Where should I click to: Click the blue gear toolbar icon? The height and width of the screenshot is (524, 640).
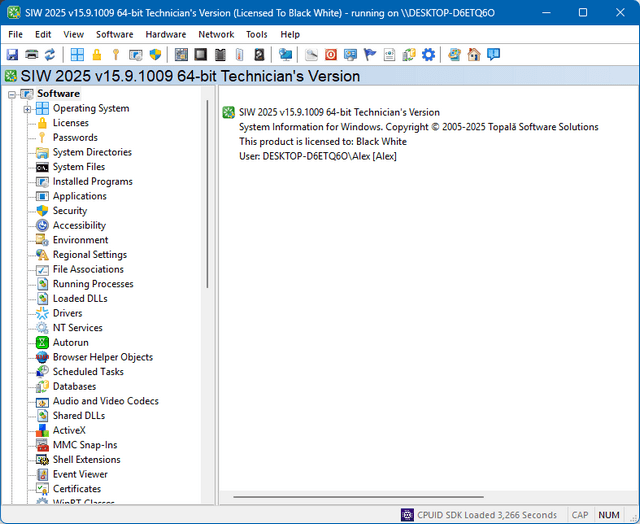(428, 54)
